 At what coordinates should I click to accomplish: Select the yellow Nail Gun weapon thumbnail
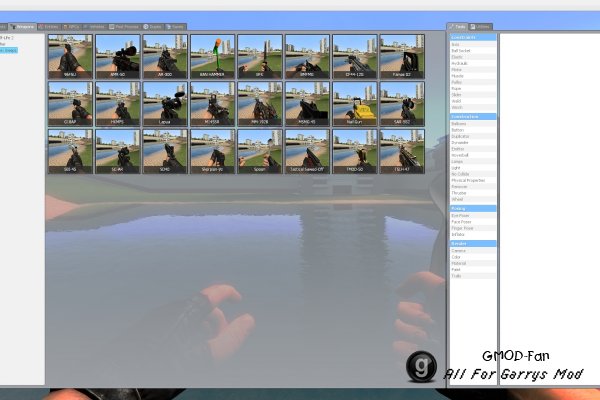click(355, 104)
